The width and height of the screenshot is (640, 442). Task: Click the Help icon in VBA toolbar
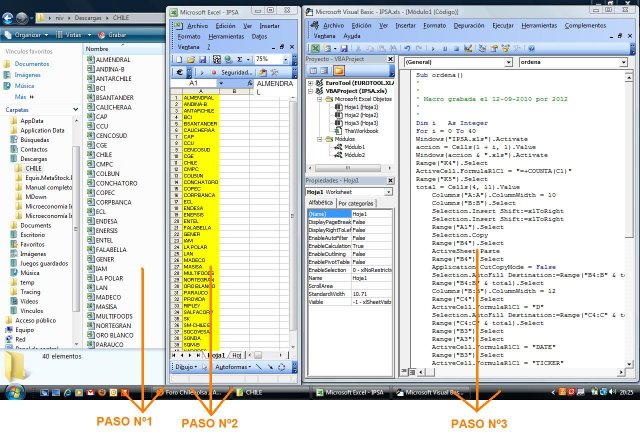pos(531,49)
